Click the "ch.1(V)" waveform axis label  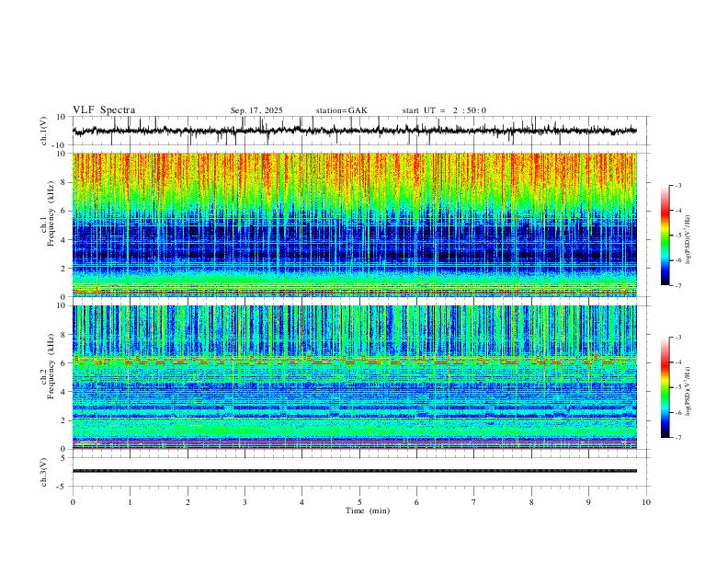click(44, 131)
